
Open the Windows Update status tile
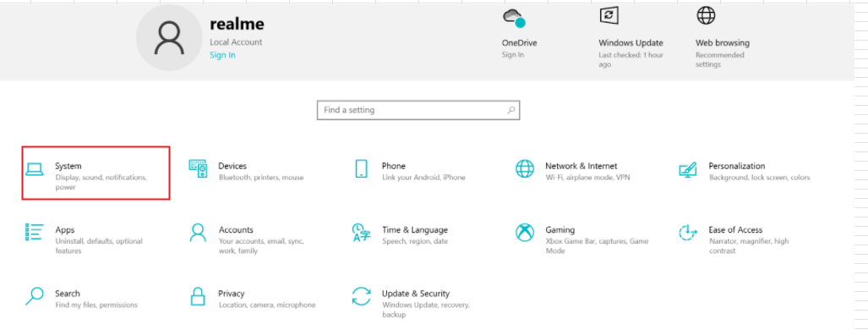631,37
